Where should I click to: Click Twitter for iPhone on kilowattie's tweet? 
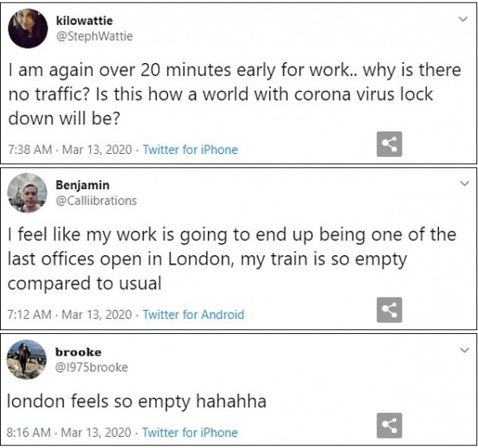[x=190, y=149]
